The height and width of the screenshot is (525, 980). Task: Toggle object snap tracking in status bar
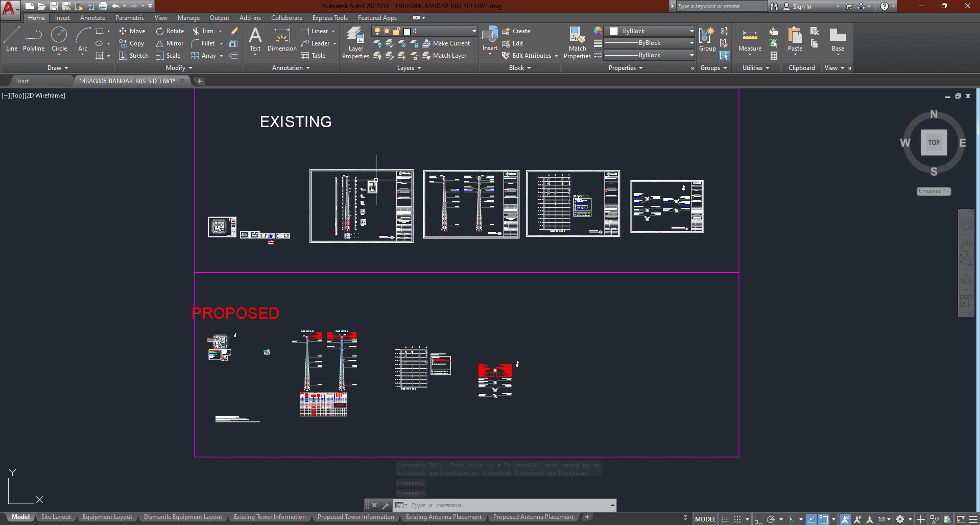[x=811, y=519]
